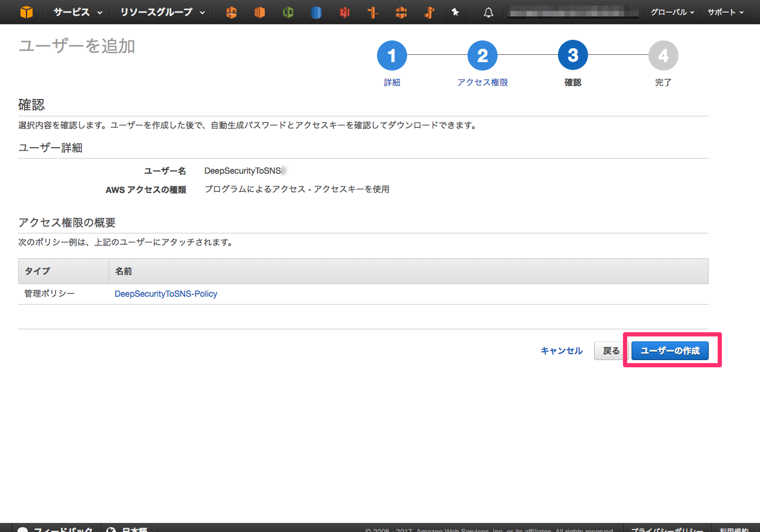Click the ユーザーの作成 button
The width and height of the screenshot is (760, 532).
point(670,350)
